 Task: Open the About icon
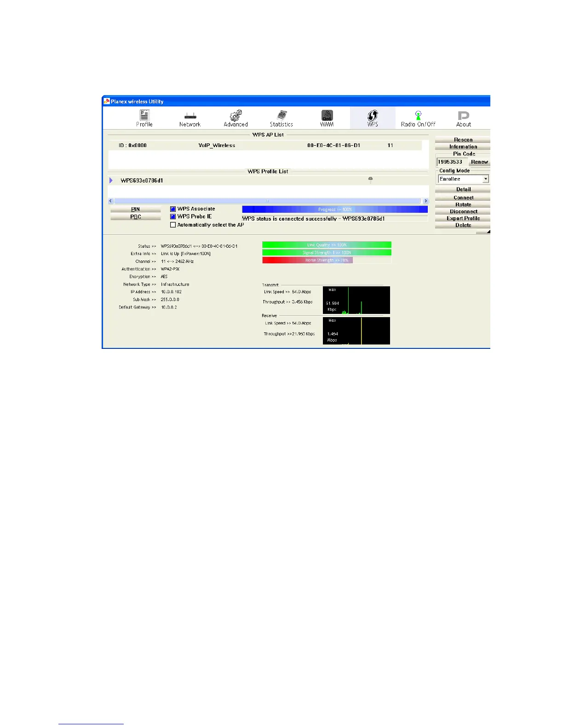click(x=463, y=115)
